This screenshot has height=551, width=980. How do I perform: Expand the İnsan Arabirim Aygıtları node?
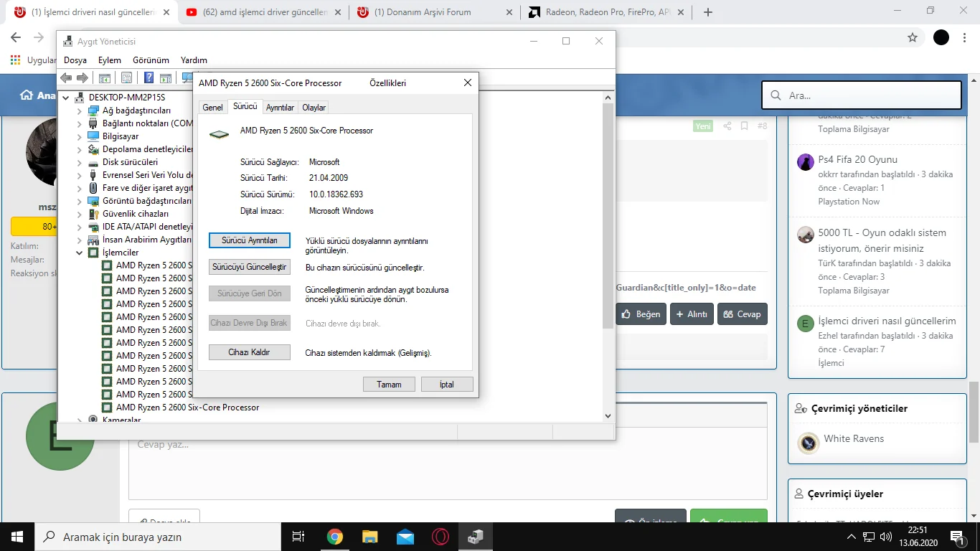point(80,240)
